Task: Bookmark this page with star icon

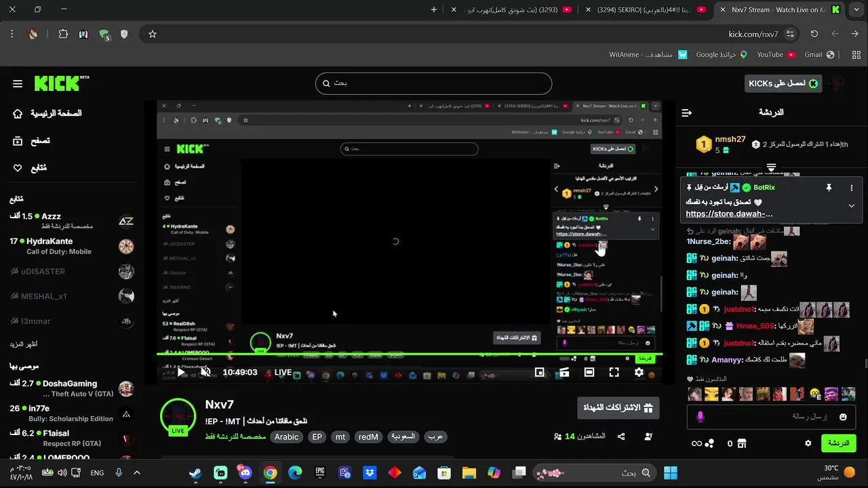Action: pyautogui.click(x=153, y=34)
